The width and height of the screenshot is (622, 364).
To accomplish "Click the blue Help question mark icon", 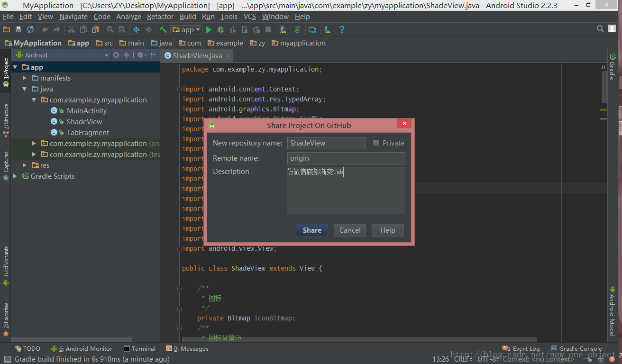I will (342, 29).
